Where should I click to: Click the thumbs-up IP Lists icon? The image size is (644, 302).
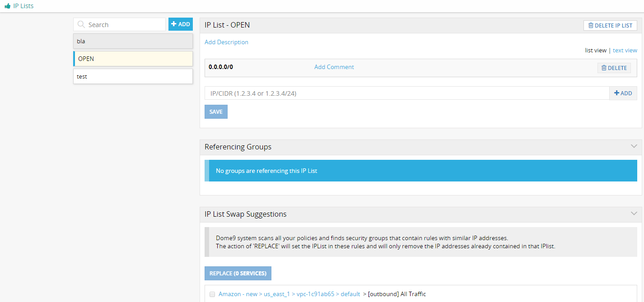pos(7,6)
